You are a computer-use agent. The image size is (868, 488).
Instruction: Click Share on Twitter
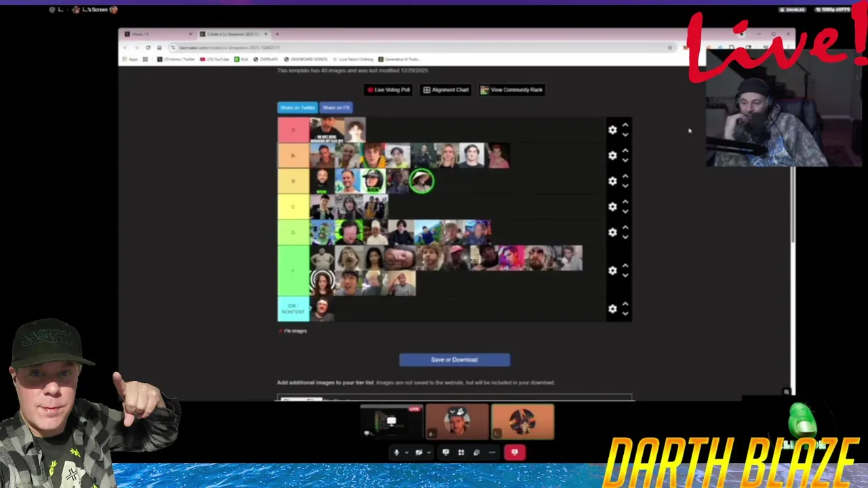click(x=298, y=108)
